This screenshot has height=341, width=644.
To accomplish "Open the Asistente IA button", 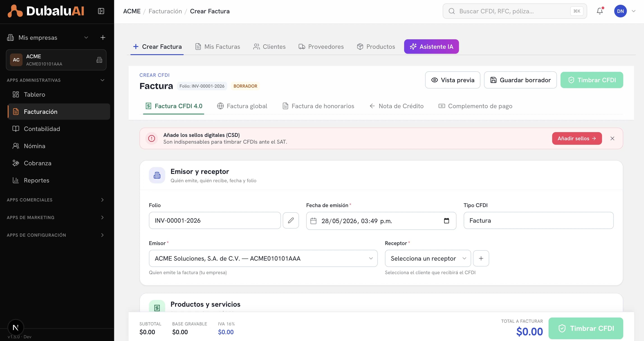I will tap(431, 47).
